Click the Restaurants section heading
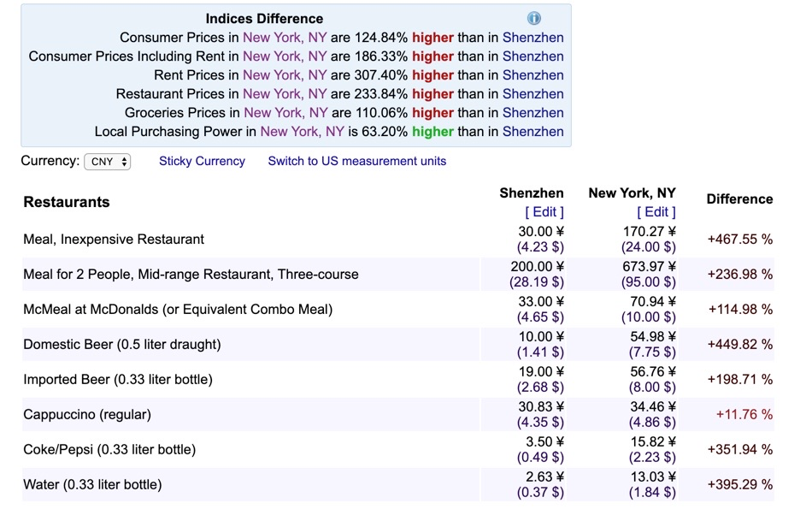The image size is (812, 515). [x=67, y=203]
